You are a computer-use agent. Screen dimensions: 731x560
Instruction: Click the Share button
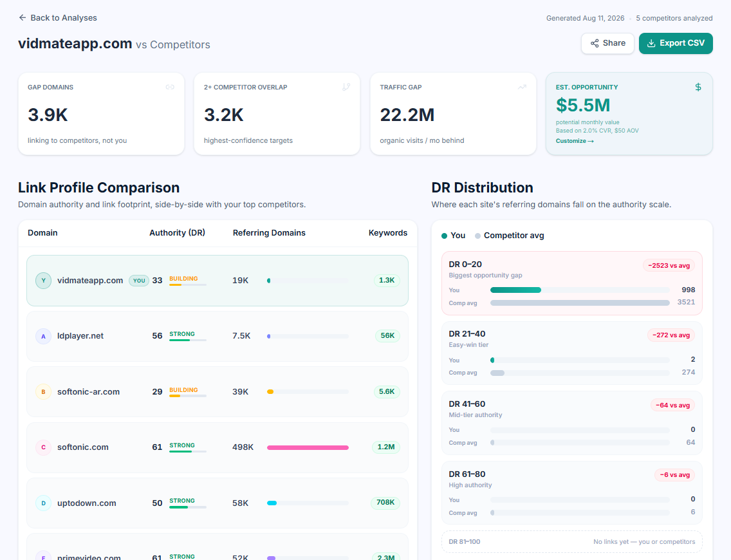[x=607, y=43]
